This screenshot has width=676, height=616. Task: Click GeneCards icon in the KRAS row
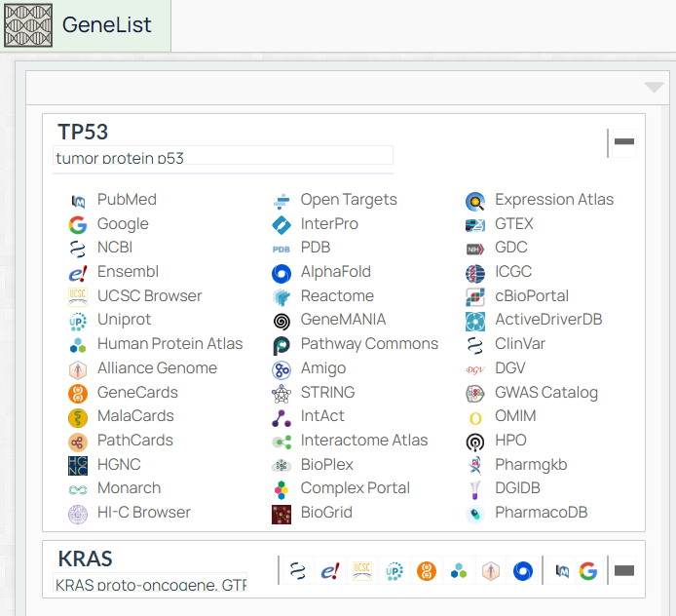coord(427,571)
